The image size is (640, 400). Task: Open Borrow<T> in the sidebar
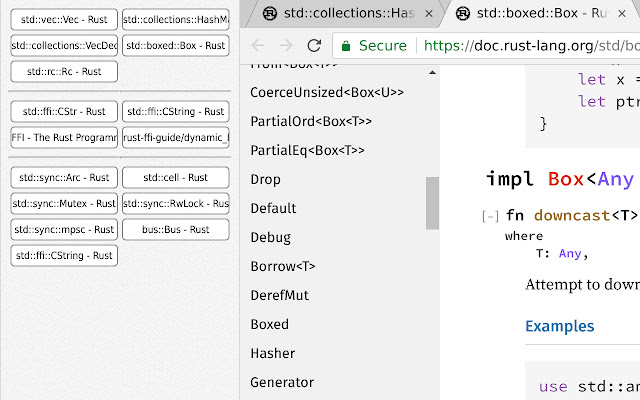(x=283, y=266)
